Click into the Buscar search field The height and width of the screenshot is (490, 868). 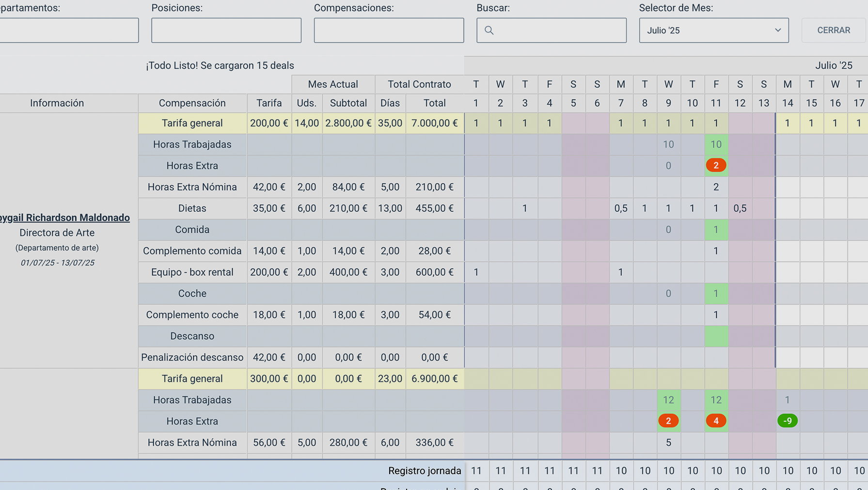pos(557,31)
